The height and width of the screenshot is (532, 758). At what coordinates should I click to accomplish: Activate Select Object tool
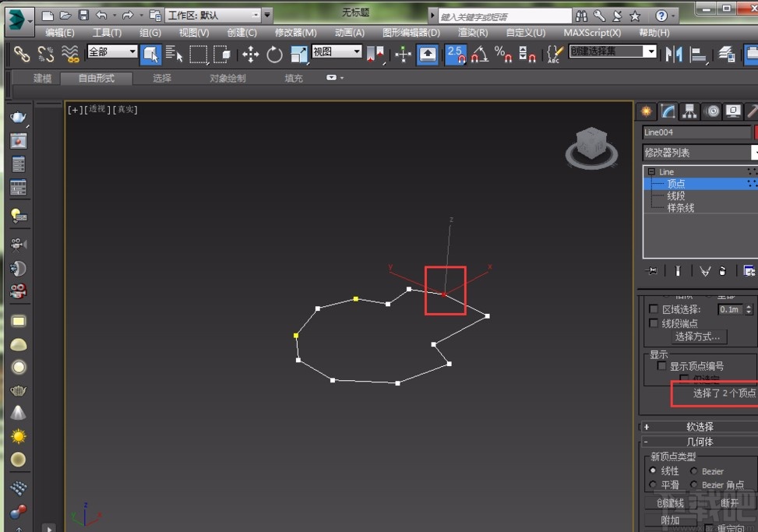pos(153,55)
